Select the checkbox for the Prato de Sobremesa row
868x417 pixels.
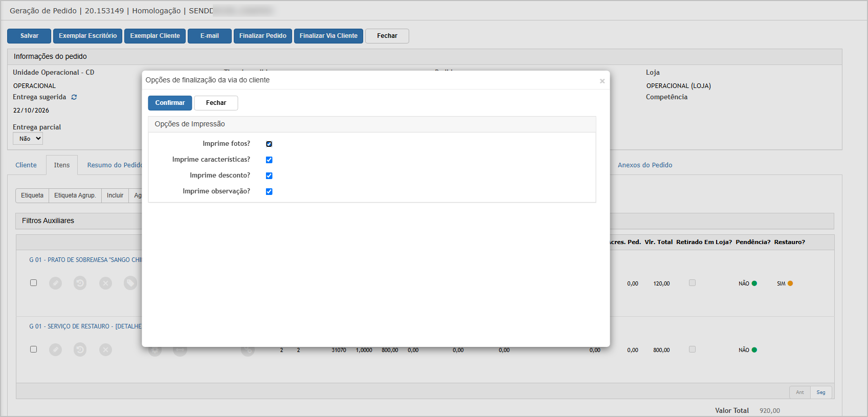[x=33, y=282]
